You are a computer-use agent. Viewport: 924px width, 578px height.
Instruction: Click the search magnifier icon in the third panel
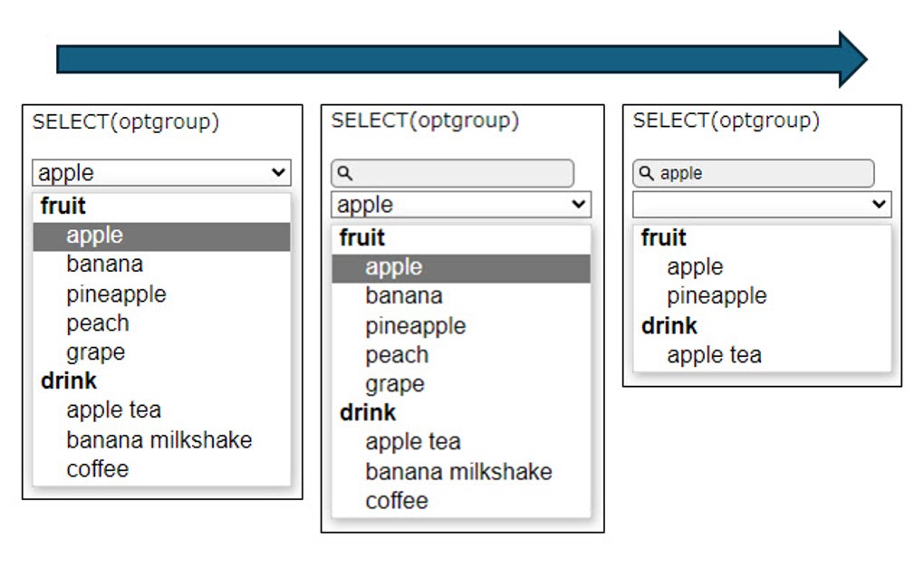pyautogui.click(x=645, y=173)
